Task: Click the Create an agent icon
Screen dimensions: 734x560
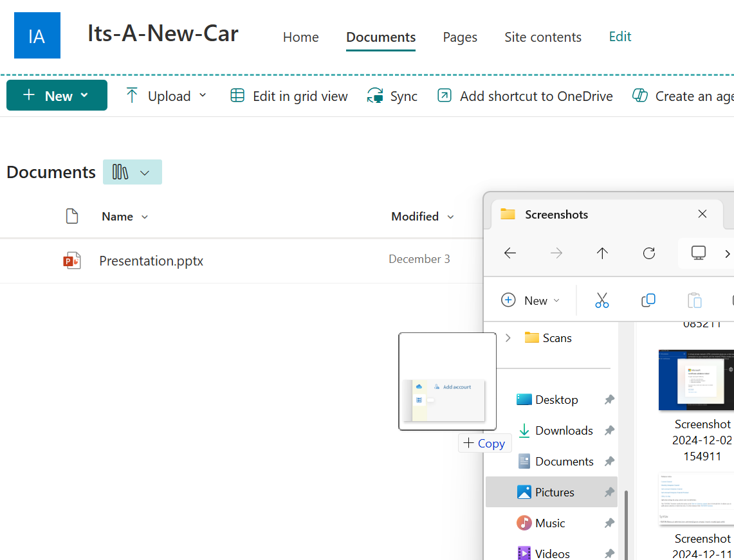Action: [641, 95]
